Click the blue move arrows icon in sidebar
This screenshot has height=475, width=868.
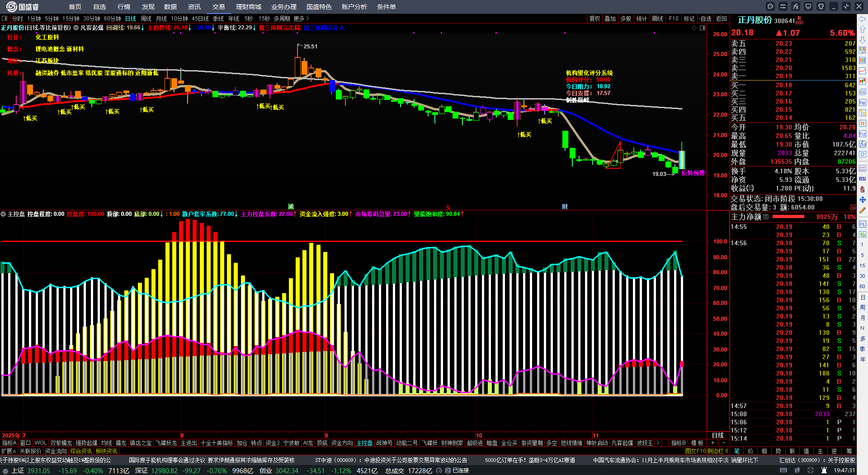pos(863,199)
